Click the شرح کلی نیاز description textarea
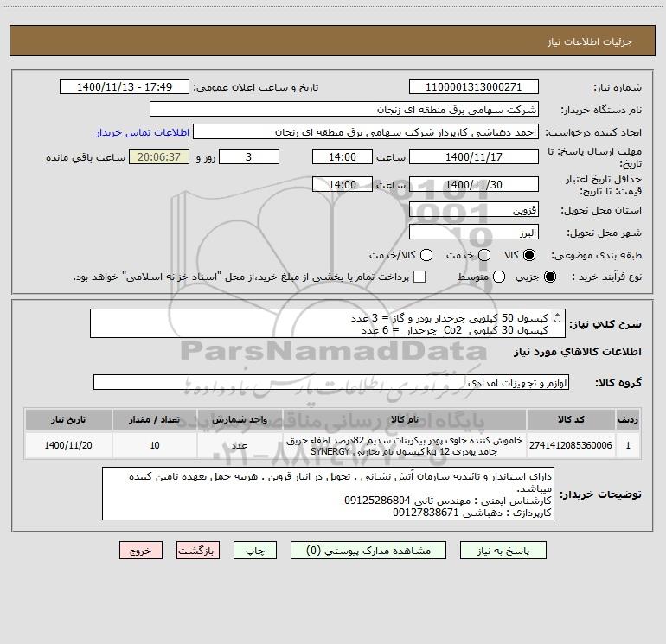Image resolution: width=666 pixels, height=644 pixels. [x=328, y=323]
